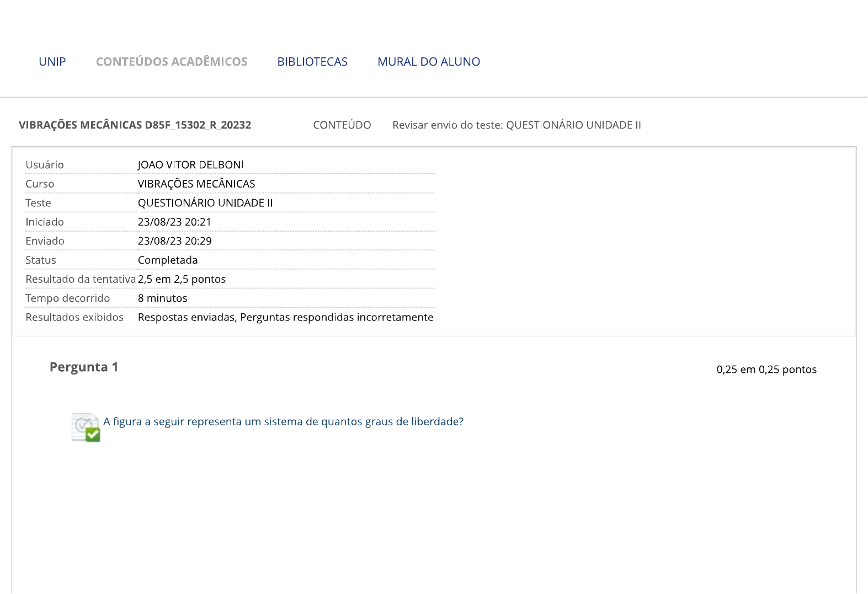Click the user name JOAO VITOR DELBONI
Viewport: 868px width, 594px height.
(190, 165)
